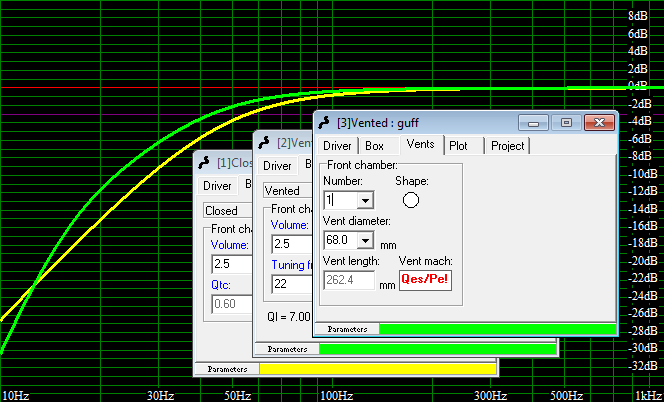The width and height of the screenshot is (664, 402).
Task: Open the Box tab in [3]Vented window
Action: coord(374,146)
